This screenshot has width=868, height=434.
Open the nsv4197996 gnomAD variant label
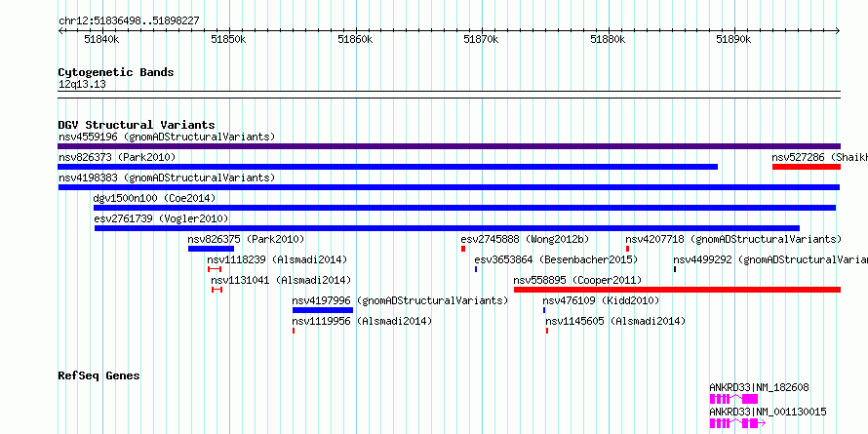tap(400, 300)
